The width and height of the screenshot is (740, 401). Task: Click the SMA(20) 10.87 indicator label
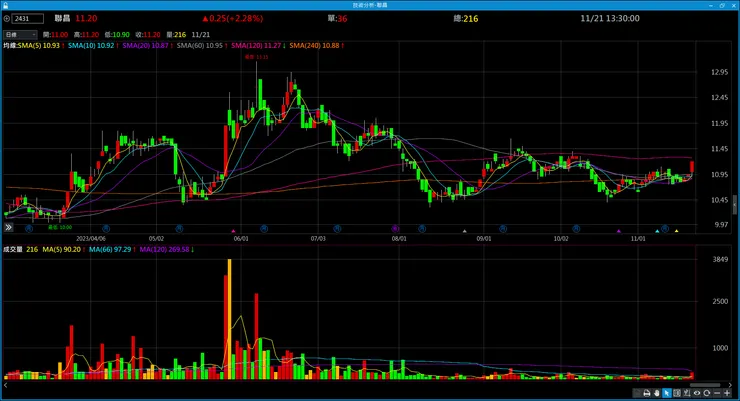[x=145, y=45]
